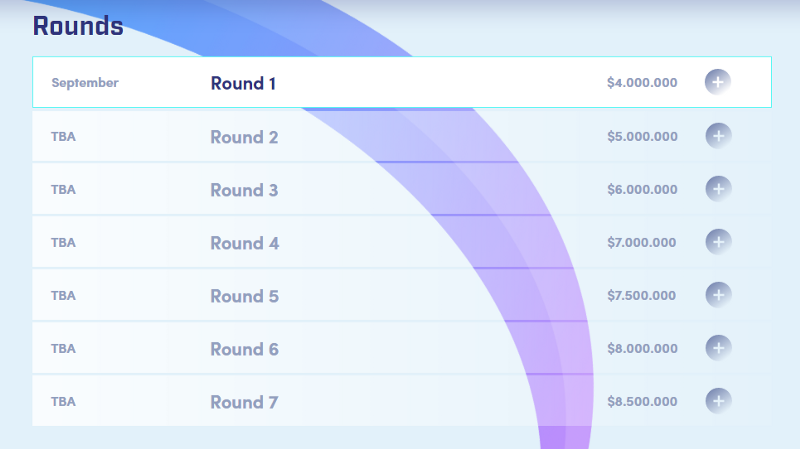The width and height of the screenshot is (800, 449).
Task: Click the Round 7 row label
Action: click(244, 402)
